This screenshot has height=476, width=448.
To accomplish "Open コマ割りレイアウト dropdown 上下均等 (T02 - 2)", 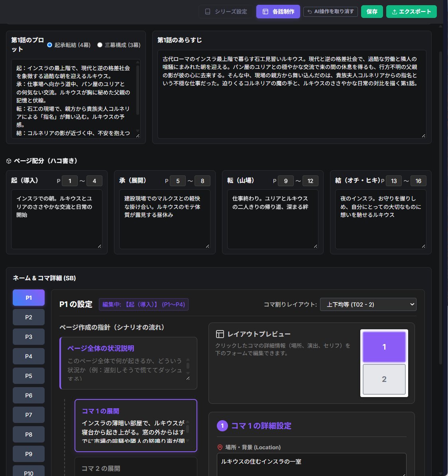I will pyautogui.click(x=368, y=305).
